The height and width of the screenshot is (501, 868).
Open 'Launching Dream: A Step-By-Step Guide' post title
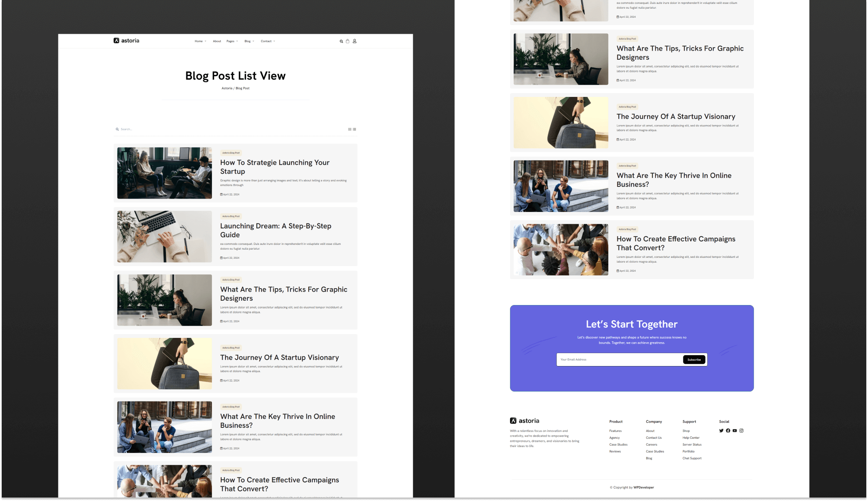(276, 230)
